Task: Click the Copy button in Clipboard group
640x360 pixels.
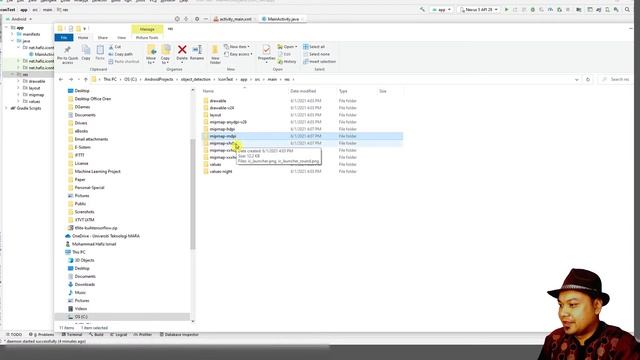Action: tap(86, 53)
